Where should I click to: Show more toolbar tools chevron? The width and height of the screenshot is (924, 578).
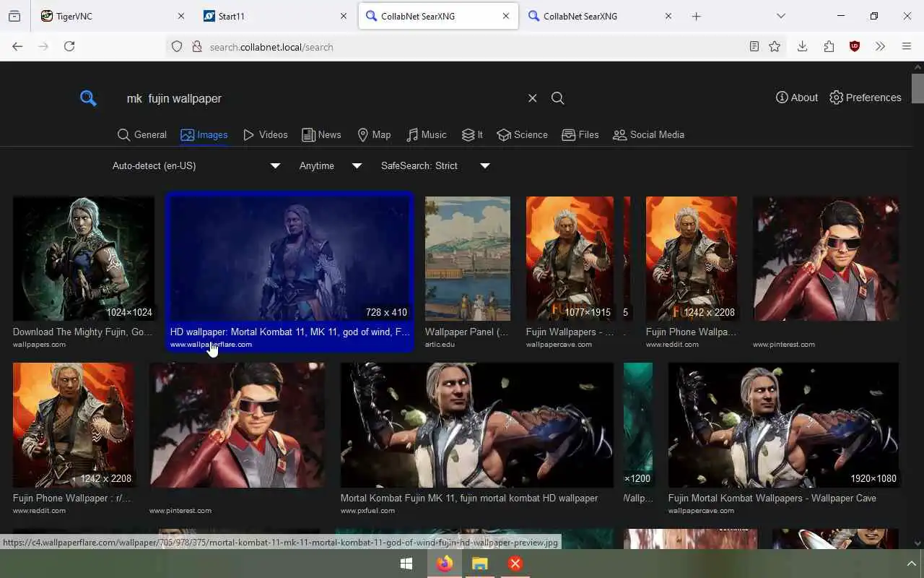coord(880,46)
